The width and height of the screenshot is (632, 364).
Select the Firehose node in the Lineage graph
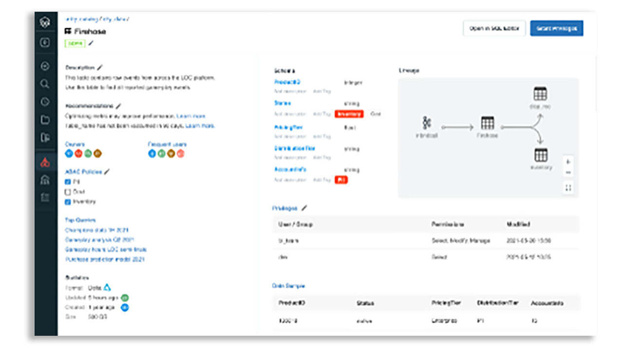click(487, 127)
